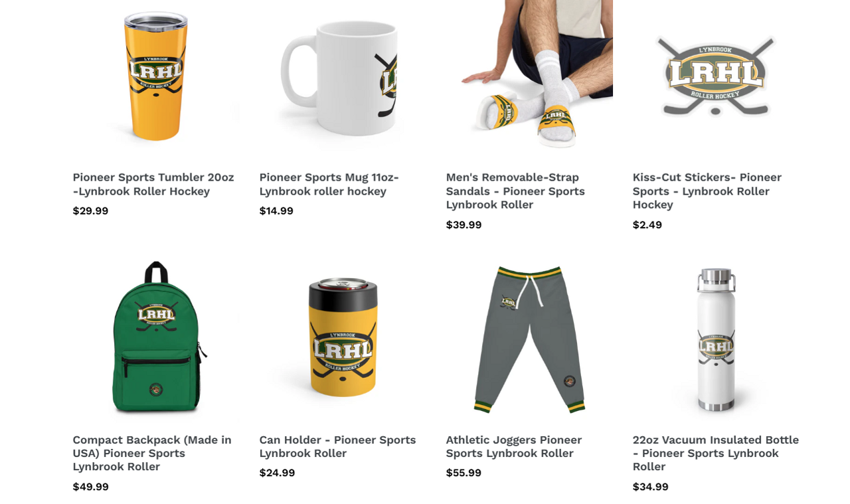Click the $49.99 backpack price
850x504 pixels.
[91, 487]
